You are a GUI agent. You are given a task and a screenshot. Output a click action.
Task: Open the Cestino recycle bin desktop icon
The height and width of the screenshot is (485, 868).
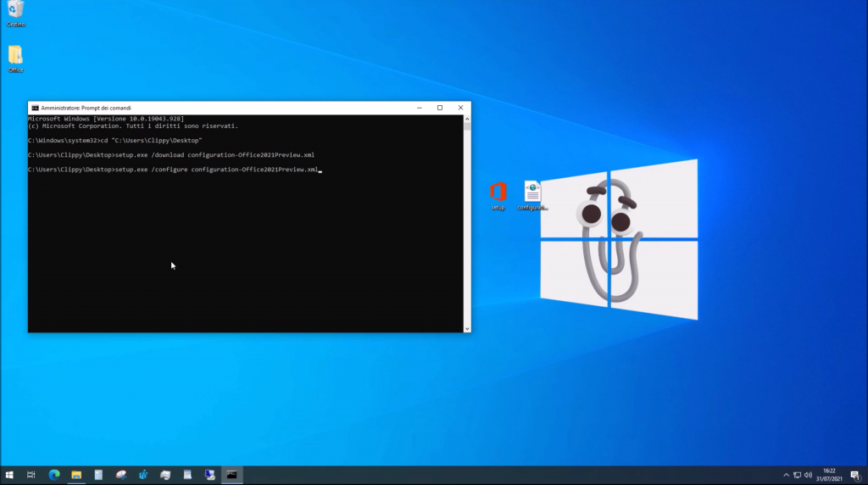click(x=15, y=14)
